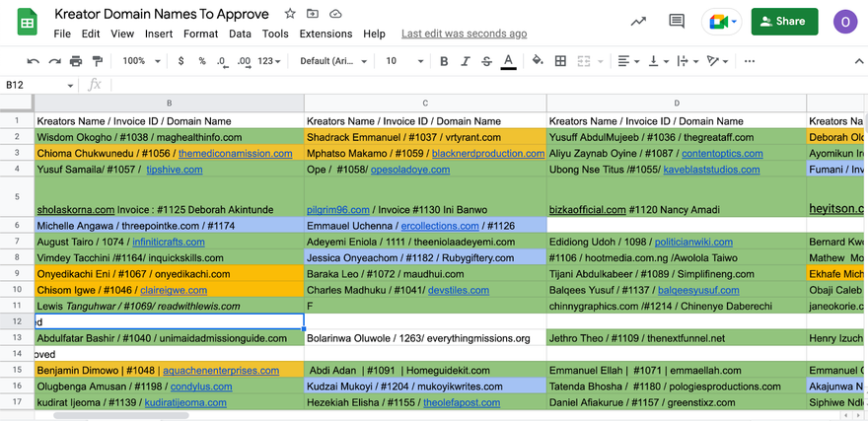Open vertical align dropdown

pyautogui.click(x=659, y=61)
